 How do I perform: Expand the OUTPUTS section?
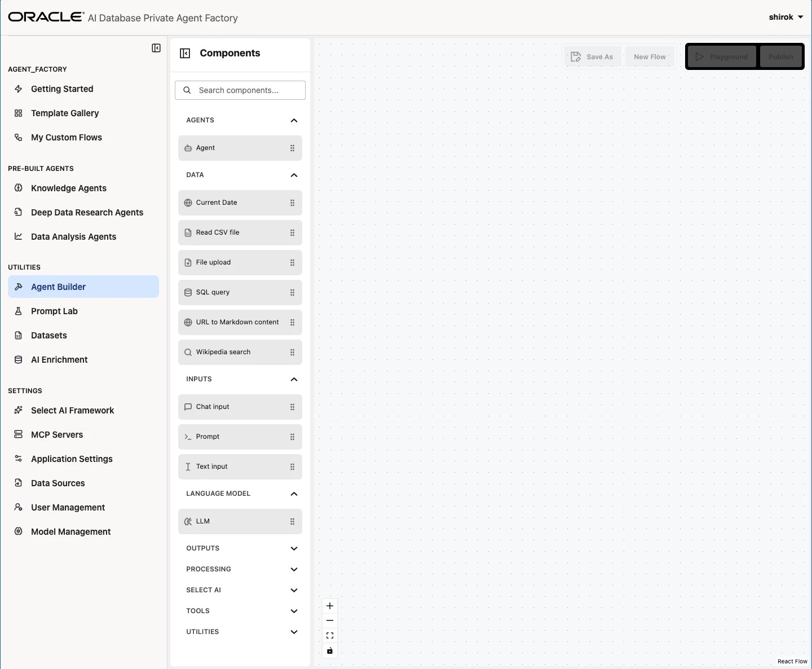[294, 549]
